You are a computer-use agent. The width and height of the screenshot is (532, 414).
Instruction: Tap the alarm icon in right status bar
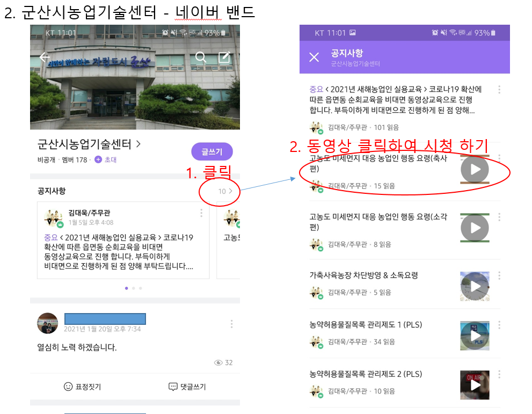tap(435, 33)
